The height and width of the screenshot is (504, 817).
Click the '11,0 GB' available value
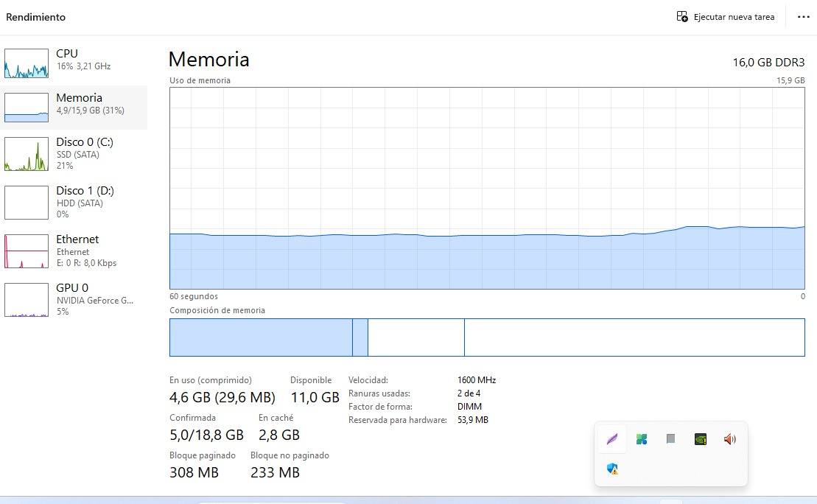click(x=315, y=397)
